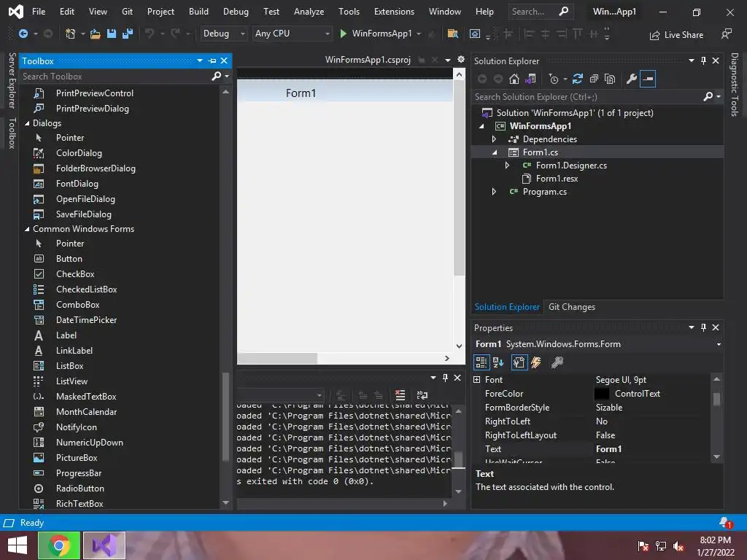Save current file with the single disk icon
The image size is (747, 560).
pyautogui.click(x=112, y=34)
